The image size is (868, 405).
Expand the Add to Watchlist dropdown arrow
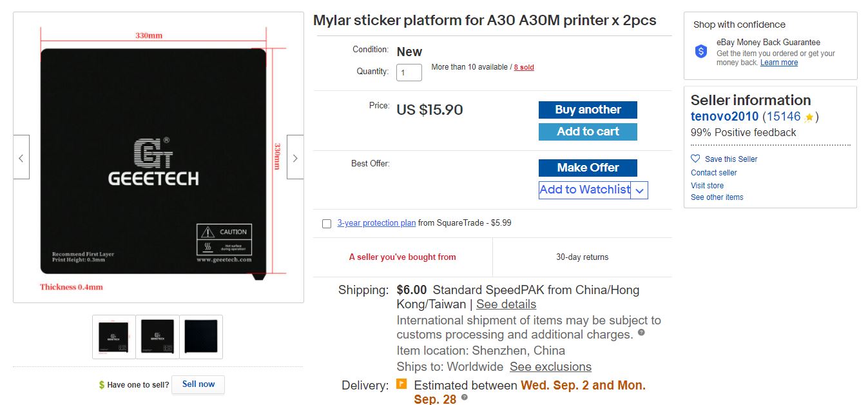tap(639, 190)
